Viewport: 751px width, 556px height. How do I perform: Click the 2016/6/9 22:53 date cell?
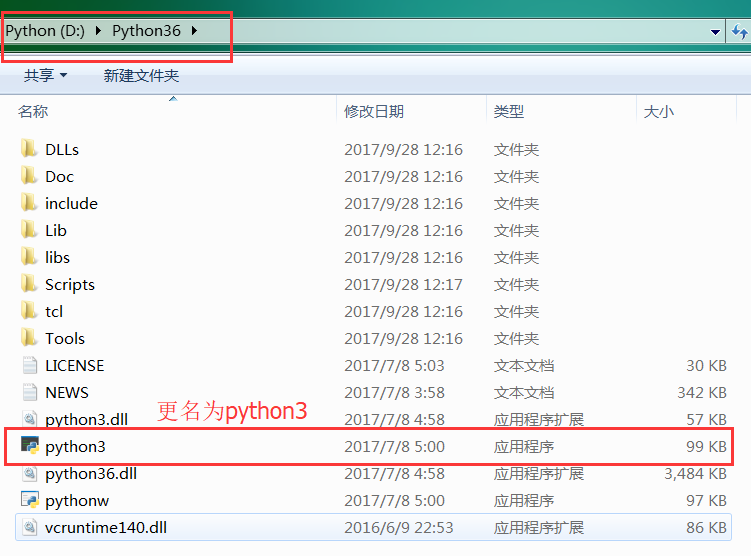398,527
